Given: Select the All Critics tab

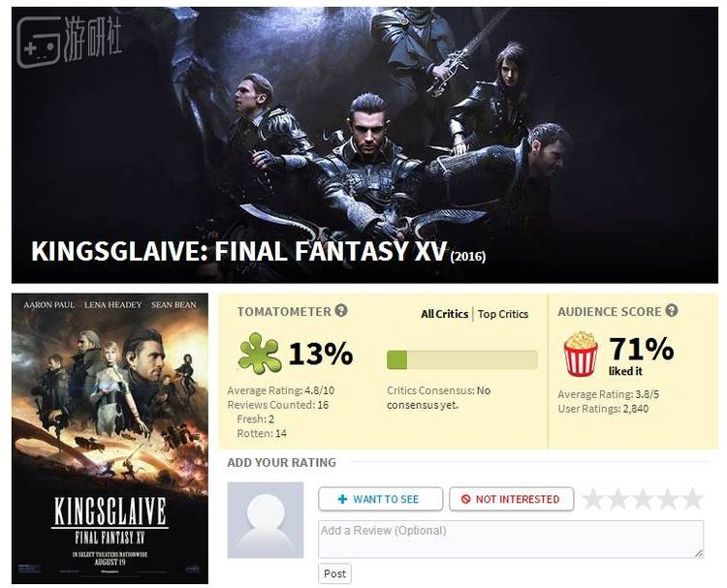Looking at the screenshot, I should pos(444,314).
